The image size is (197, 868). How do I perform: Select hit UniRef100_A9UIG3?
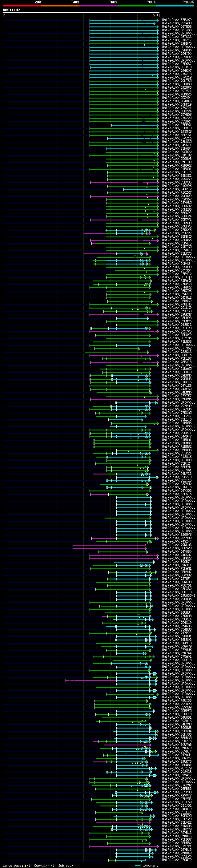pyautogui.click(x=177, y=700)
